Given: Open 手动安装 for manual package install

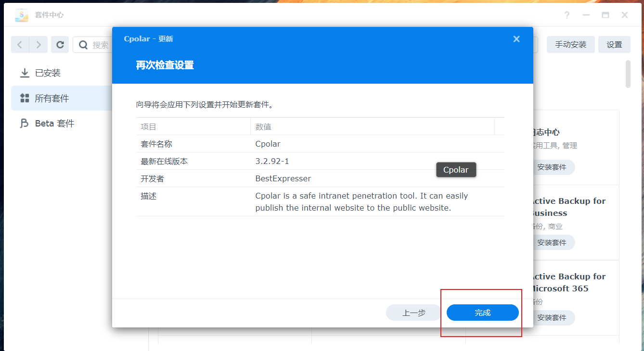Looking at the screenshot, I should [x=570, y=44].
